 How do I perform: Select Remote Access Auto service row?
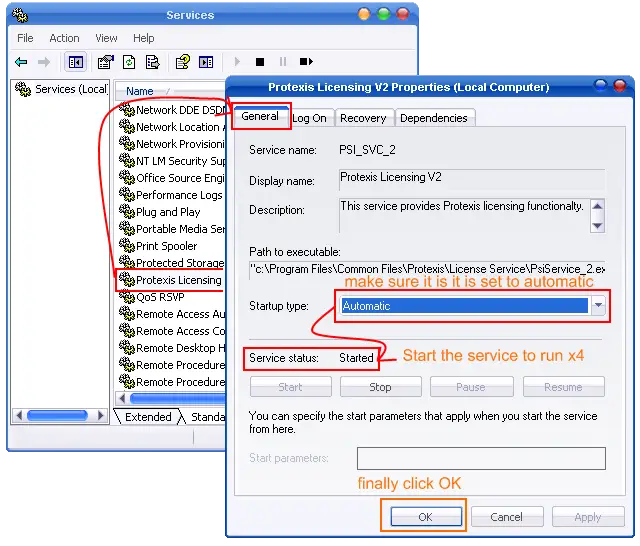(171, 314)
